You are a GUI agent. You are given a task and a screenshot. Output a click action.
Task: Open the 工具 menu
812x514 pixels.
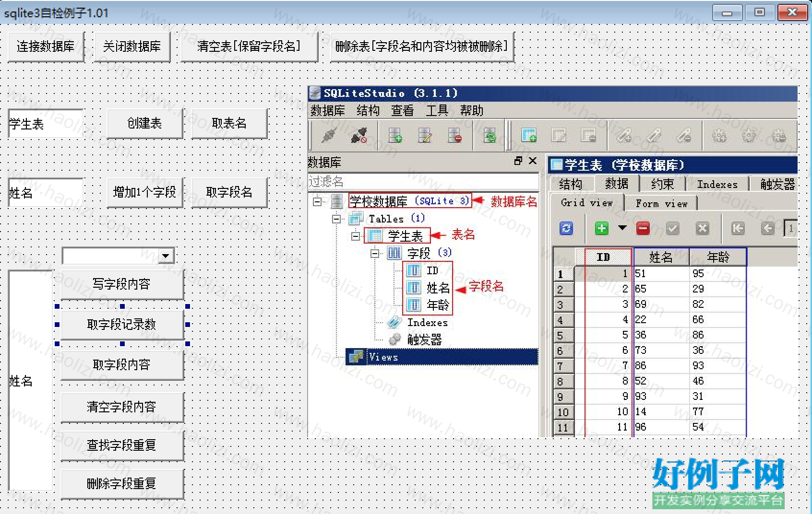point(437,111)
